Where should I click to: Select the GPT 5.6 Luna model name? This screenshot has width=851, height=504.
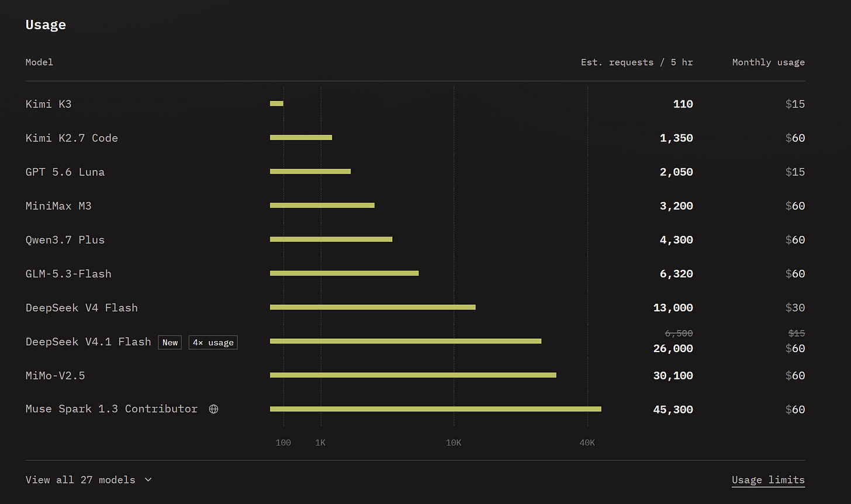coord(65,172)
